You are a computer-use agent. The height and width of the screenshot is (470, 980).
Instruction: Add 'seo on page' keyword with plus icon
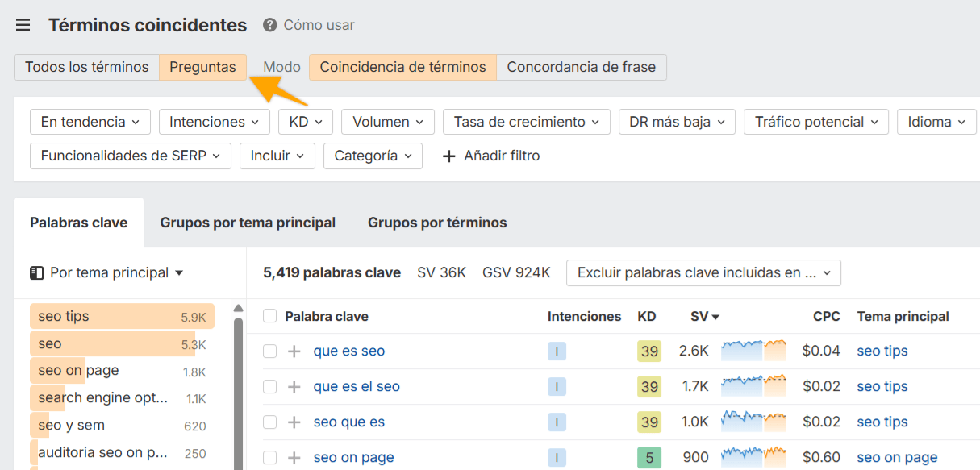tap(294, 458)
